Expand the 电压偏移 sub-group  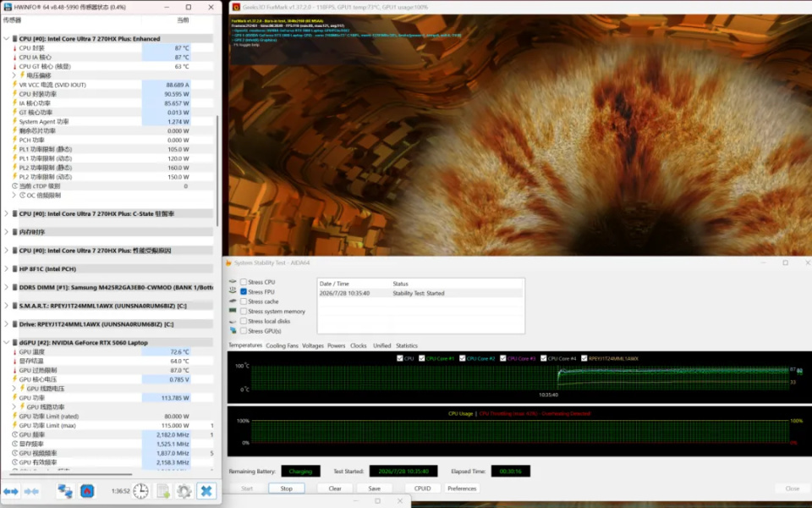(14, 75)
